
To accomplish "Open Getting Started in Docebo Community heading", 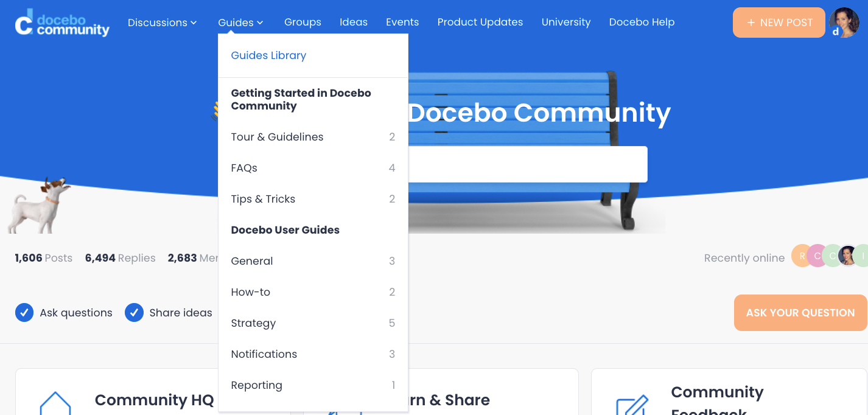I will (301, 99).
